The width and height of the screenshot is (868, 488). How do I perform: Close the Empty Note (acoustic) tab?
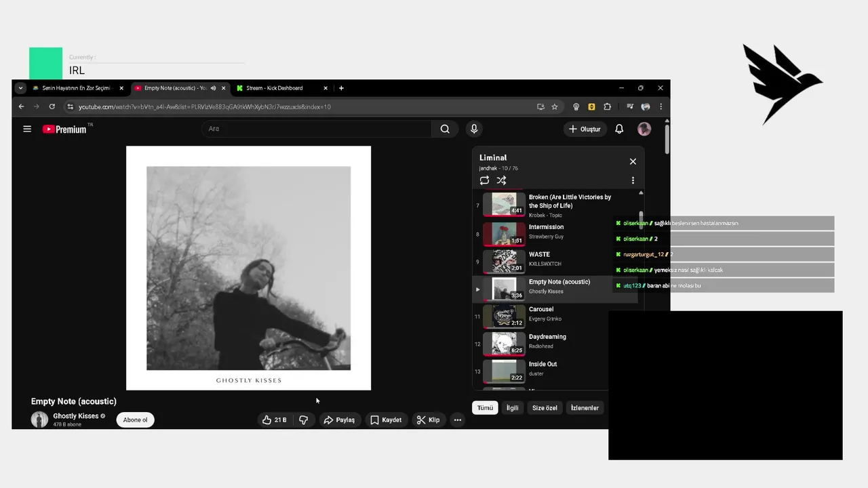coord(223,88)
